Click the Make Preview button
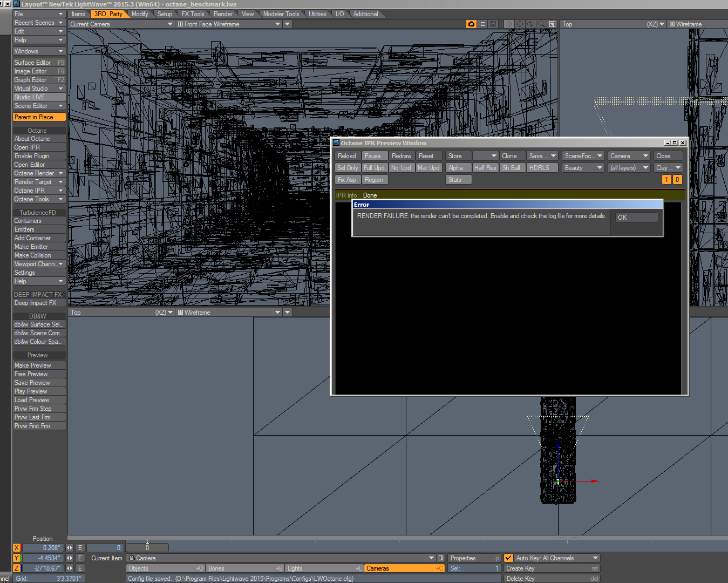This screenshot has width=728, height=583. coord(39,365)
